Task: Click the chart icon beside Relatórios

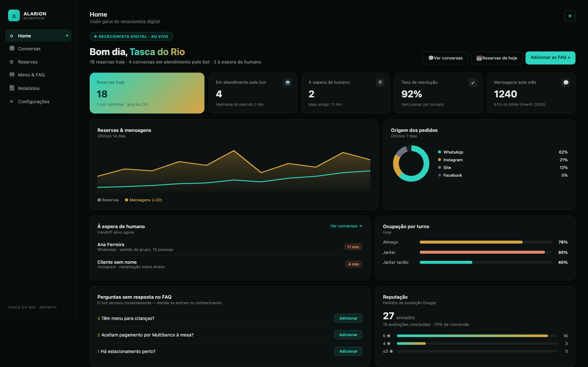Action: coord(12,88)
